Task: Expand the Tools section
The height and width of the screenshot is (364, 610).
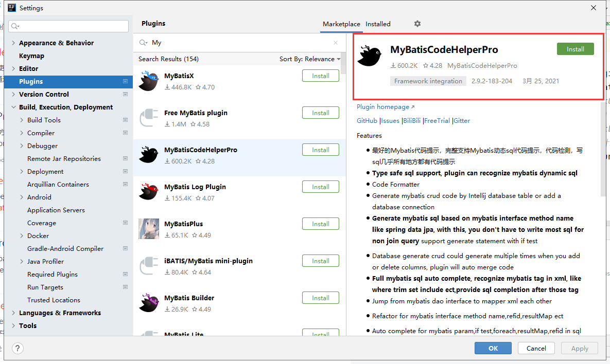Action: (13, 325)
